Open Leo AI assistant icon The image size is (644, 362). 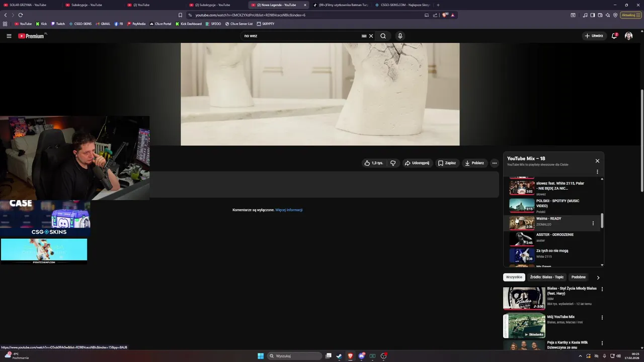point(608,15)
